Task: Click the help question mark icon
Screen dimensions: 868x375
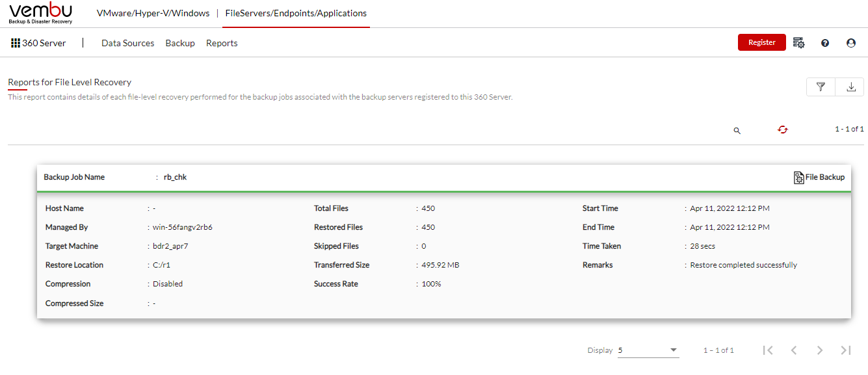Action: point(825,43)
